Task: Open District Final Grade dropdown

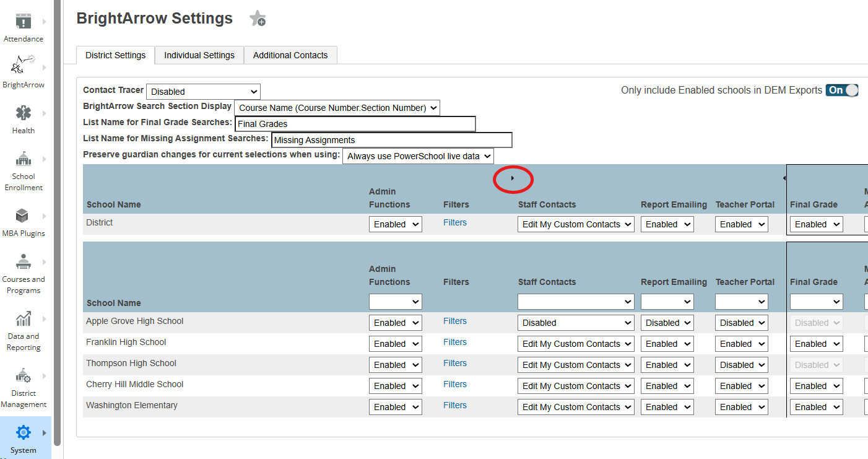Action: 817,224
